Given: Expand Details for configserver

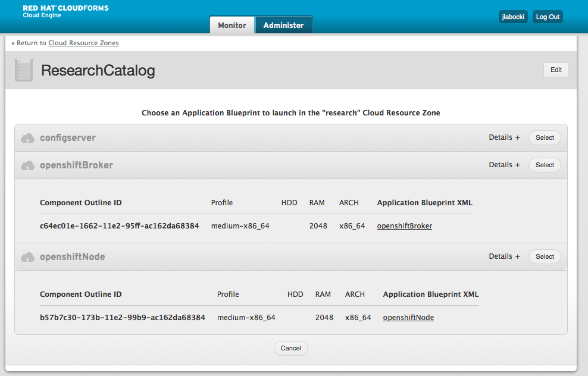Looking at the screenshot, I should click(x=504, y=137).
